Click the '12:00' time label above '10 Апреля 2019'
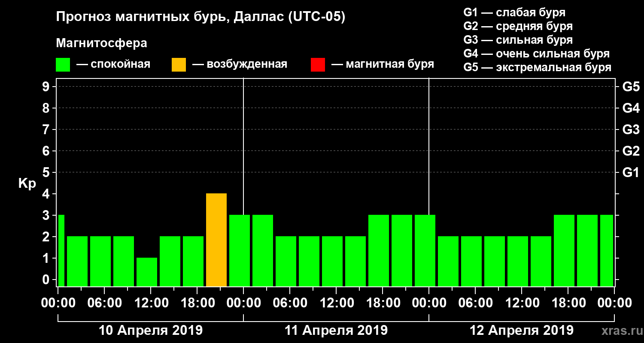The width and height of the screenshot is (644, 343). tap(151, 303)
